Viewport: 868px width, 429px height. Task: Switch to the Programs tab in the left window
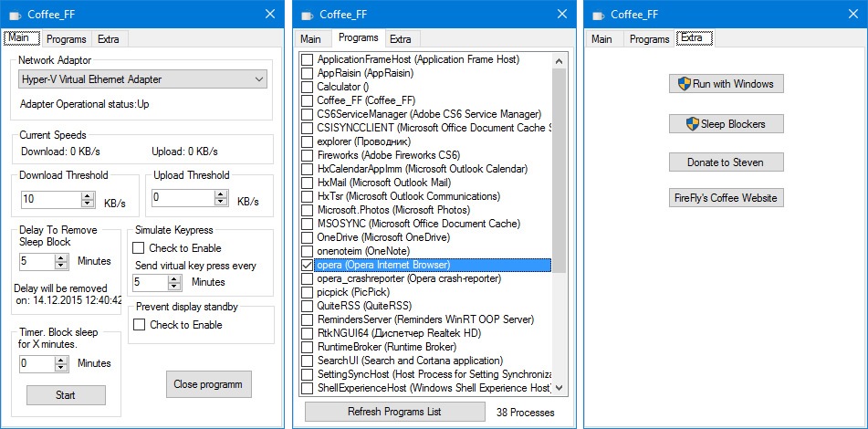67,39
